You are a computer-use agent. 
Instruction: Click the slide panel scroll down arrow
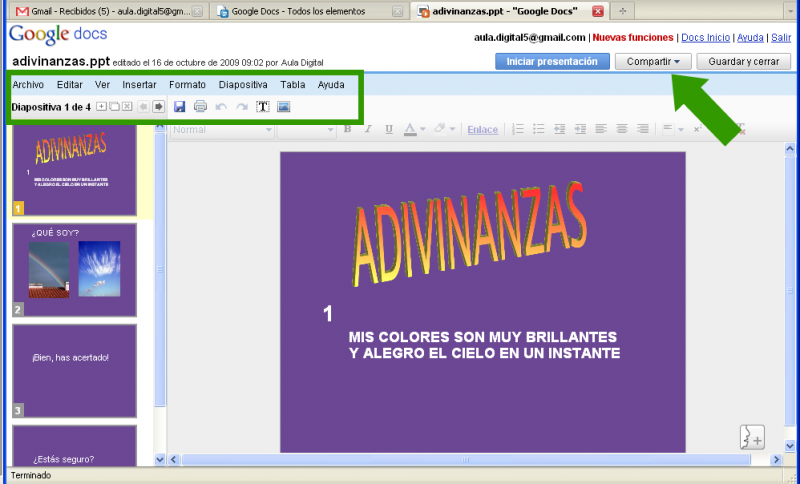[160, 460]
